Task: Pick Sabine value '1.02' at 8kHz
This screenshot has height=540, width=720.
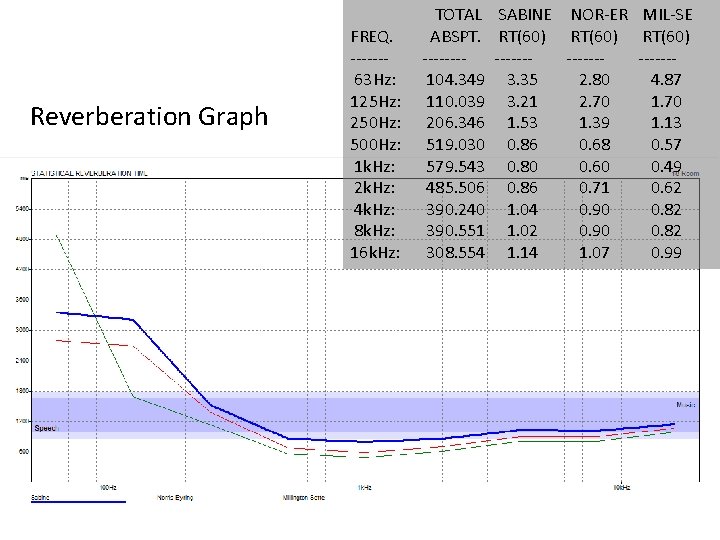Action: tap(522, 231)
